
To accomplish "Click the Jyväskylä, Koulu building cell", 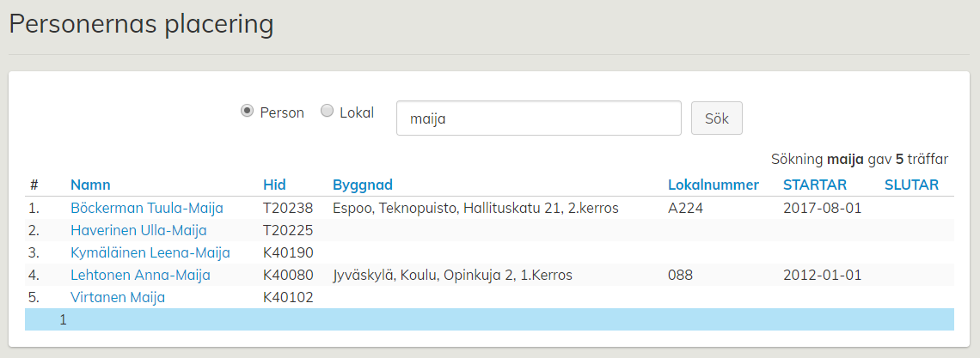I will [452, 275].
